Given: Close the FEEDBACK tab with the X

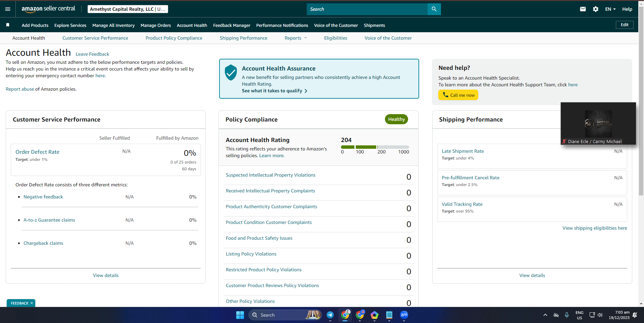Looking at the screenshot, I should 32,303.
